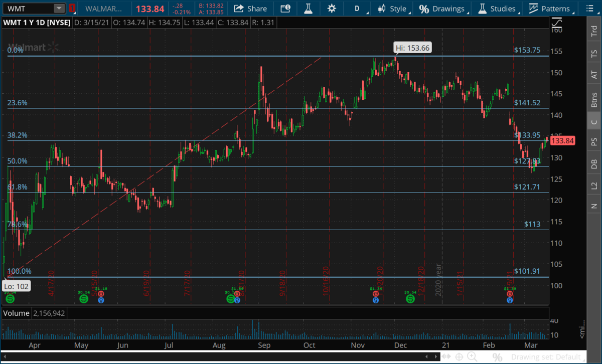Click the Share button
The image size is (602, 364).
click(250, 9)
